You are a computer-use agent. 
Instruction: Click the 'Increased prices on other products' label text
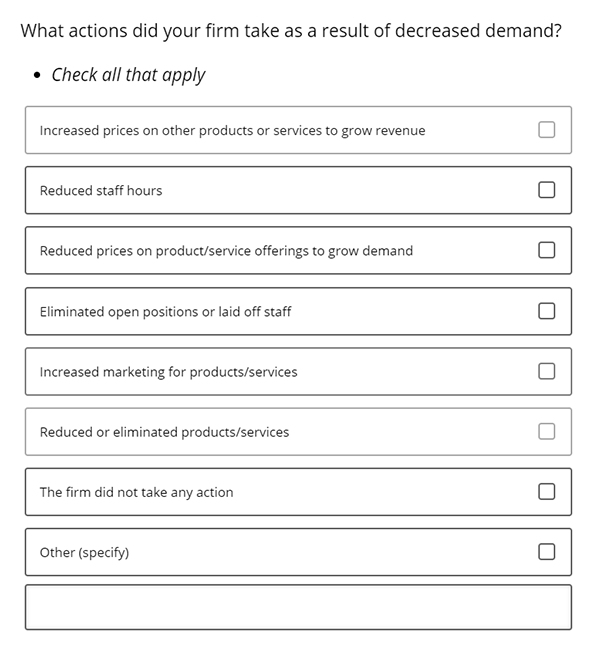(232, 130)
